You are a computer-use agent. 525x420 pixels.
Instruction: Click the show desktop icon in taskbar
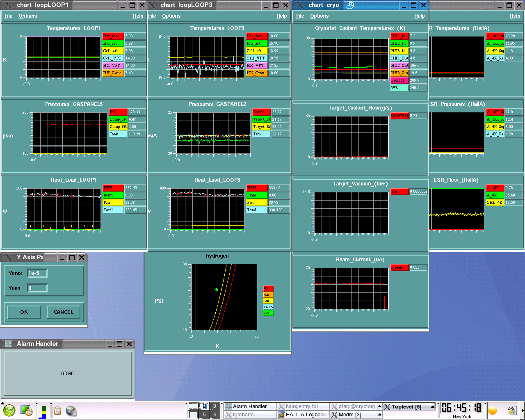pyautogui.click(x=26, y=411)
